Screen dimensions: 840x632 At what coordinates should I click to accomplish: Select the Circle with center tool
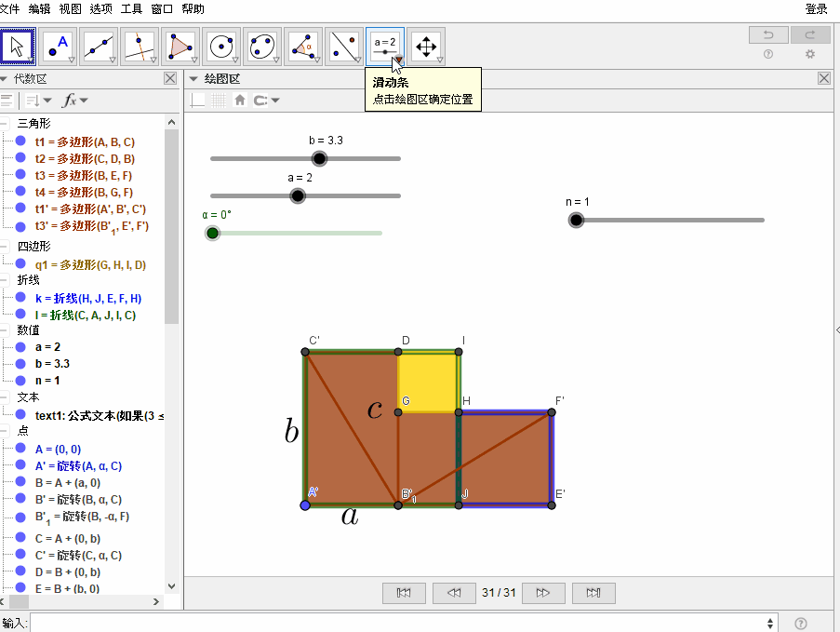coord(221,47)
